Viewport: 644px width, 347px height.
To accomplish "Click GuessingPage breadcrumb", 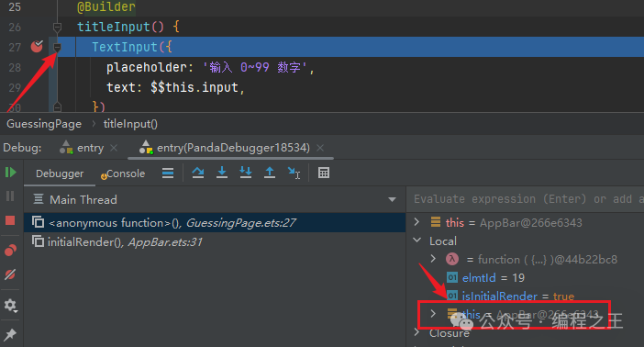I will tap(44, 124).
